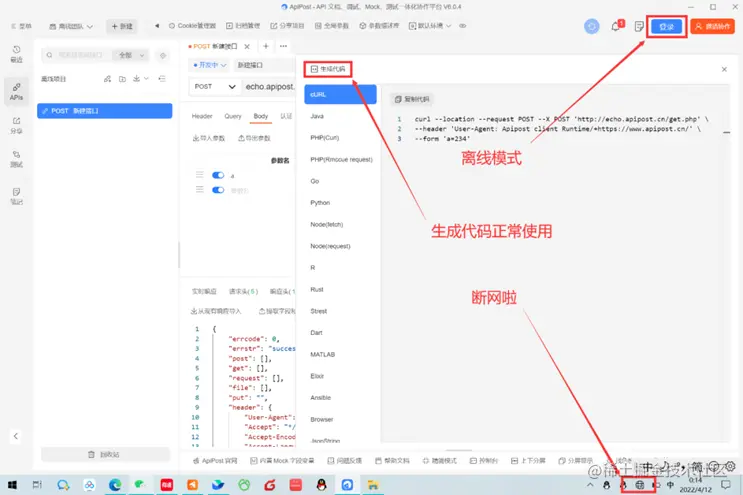The width and height of the screenshot is (743, 495).
Task: Open the 最近 recent panel in sidebar
Action: click(x=17, y=54)
